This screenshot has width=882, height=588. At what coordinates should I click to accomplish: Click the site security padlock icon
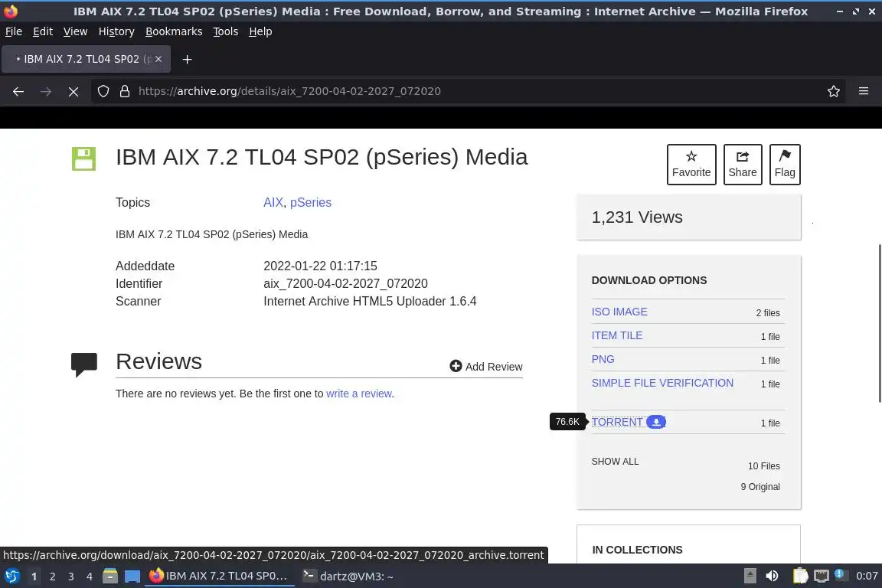pyautogui.click(x=125, y=91)
